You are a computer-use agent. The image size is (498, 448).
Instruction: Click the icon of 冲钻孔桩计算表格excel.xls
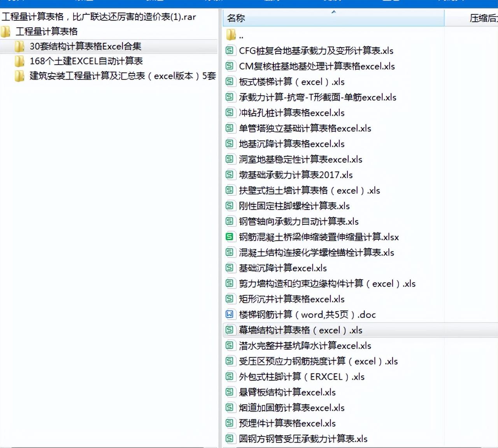coord(230,113)
